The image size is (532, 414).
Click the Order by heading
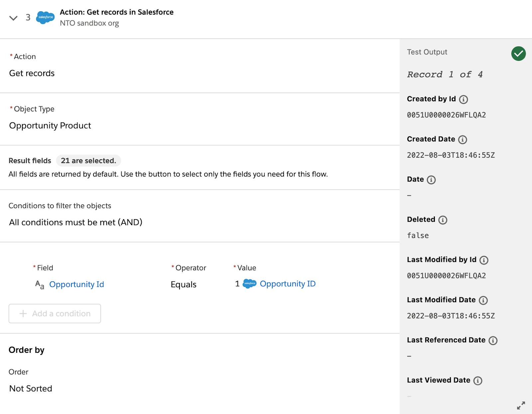coord(27,350)
